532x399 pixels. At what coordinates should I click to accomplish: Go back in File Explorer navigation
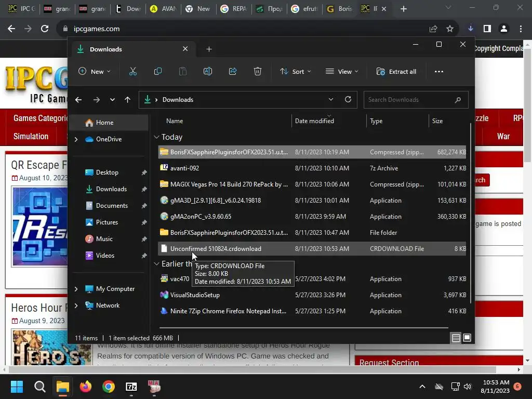[78, 100]
